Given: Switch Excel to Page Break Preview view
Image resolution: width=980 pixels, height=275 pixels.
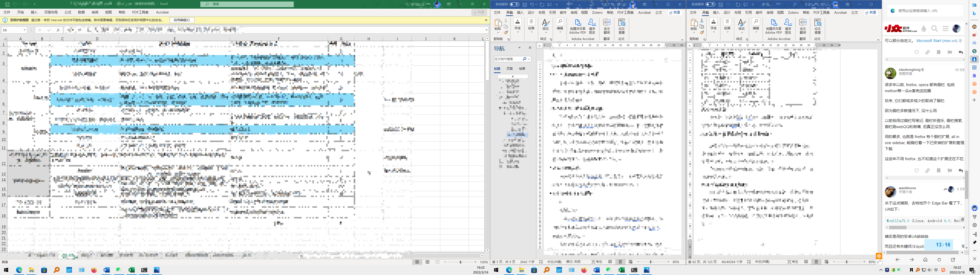Looking at the screenshot, I should (x=437, y=262).
